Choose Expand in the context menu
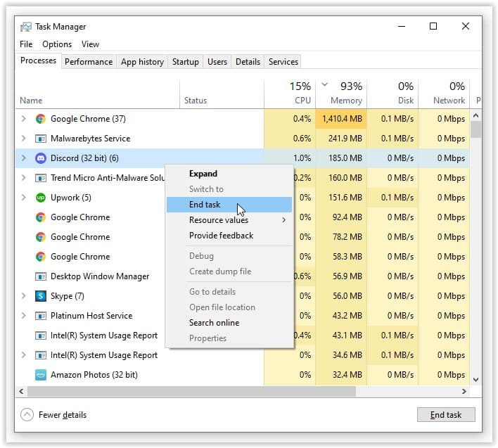The height and width of the screenshot is (448, 498). (x=229, y=174)
